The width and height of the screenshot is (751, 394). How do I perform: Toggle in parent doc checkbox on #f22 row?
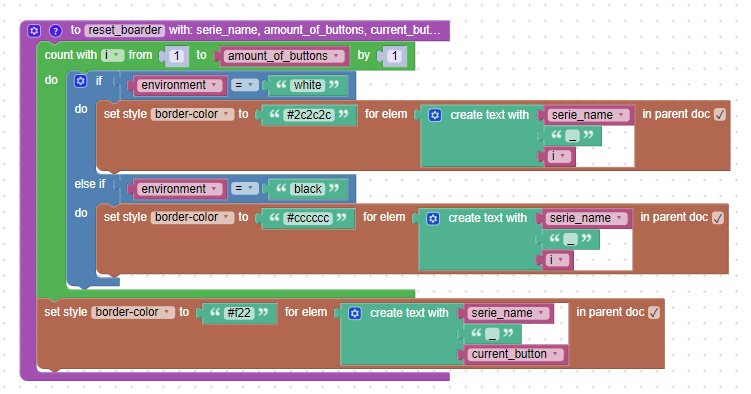point(654,313)
